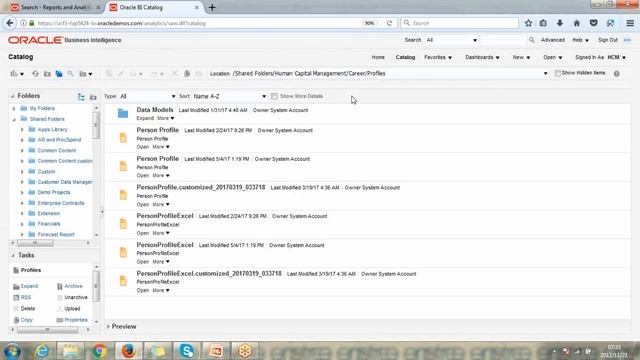Switch to Search - Reports and Analytics tab
The image size is (640, 360).
point(55,7)
